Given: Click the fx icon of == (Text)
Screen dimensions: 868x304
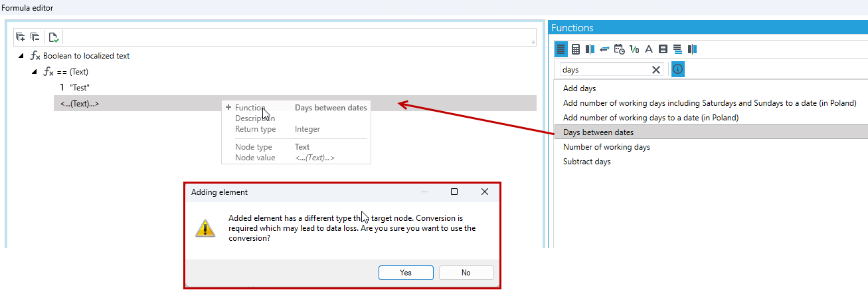Looking at the screenshot, I should (x=48, y=72).
